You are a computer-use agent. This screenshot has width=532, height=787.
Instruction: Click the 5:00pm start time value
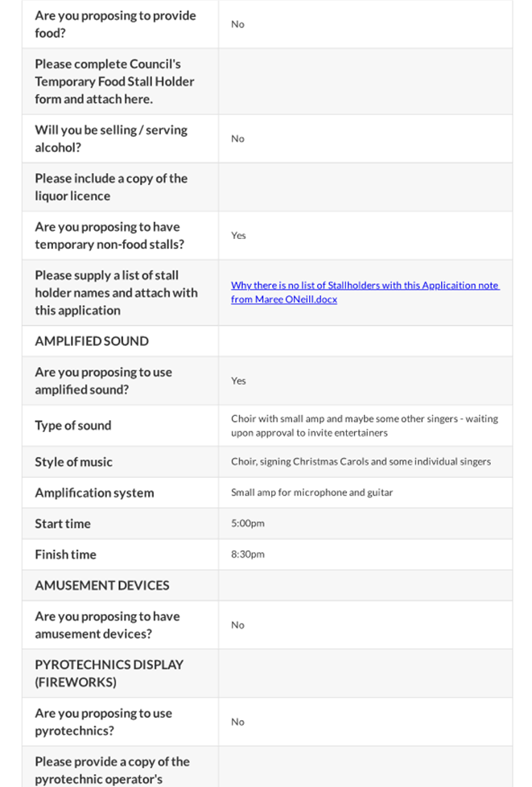pyautogui.click(x=248, y=524)
